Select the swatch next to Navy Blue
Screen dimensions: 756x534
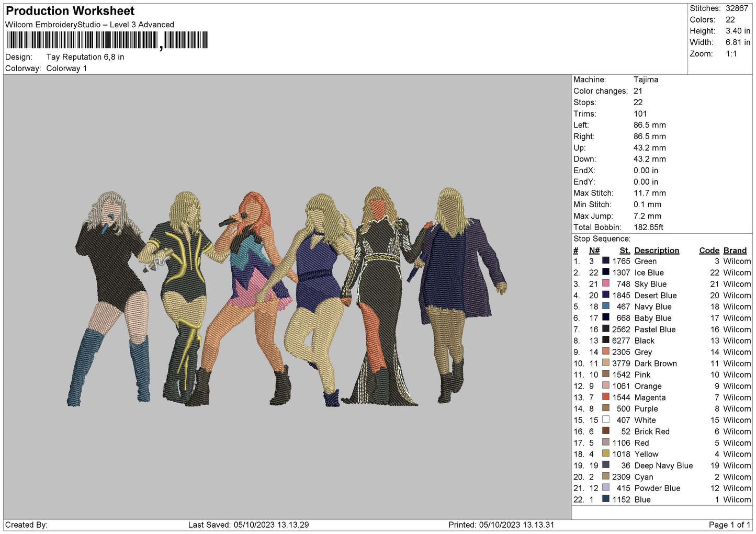(x=605, y=306)
